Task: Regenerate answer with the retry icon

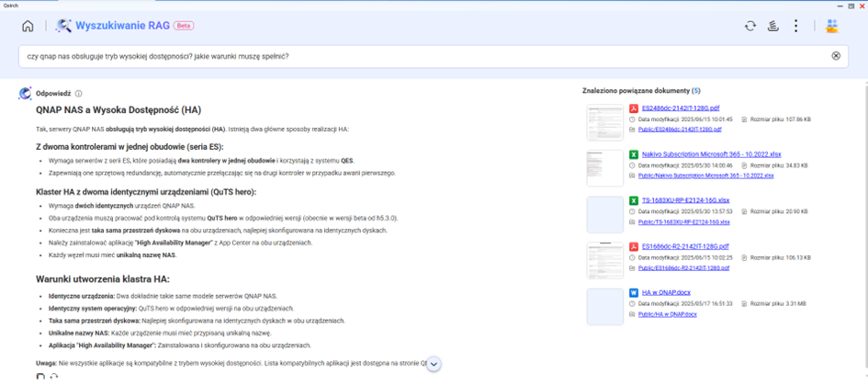Action: [x=53, y=378]
